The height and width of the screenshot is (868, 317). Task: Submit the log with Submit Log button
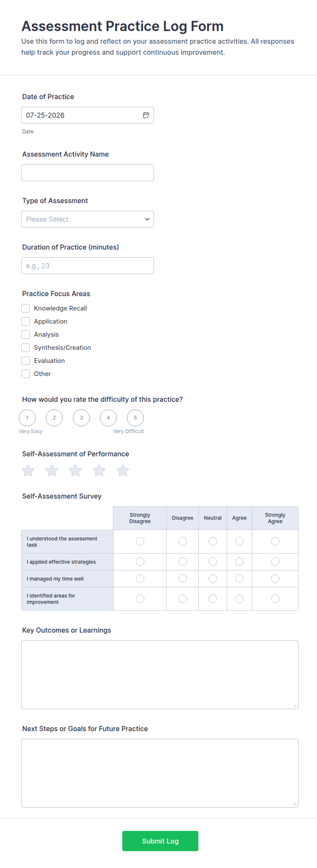pyautogui.click(x=160, y=841)
